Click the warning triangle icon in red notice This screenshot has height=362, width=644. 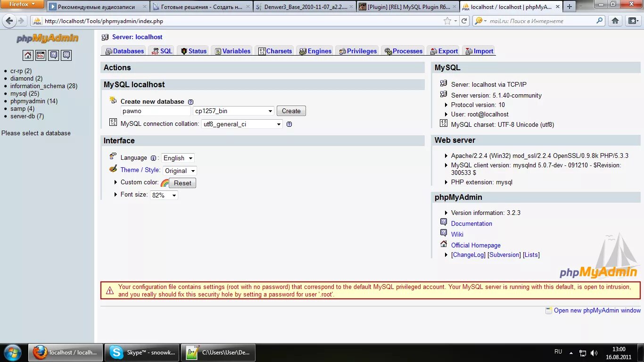(x=110, y=291)
